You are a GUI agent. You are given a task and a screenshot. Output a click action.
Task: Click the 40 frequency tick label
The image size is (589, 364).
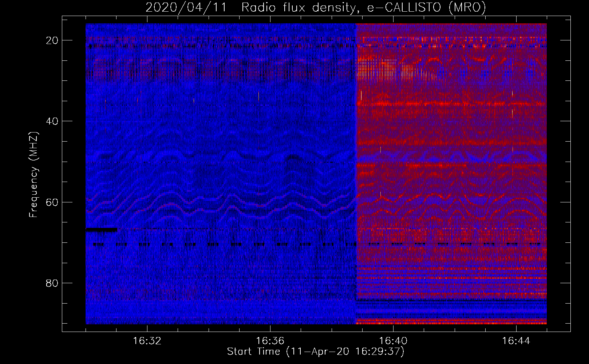(x=52, y=121)
